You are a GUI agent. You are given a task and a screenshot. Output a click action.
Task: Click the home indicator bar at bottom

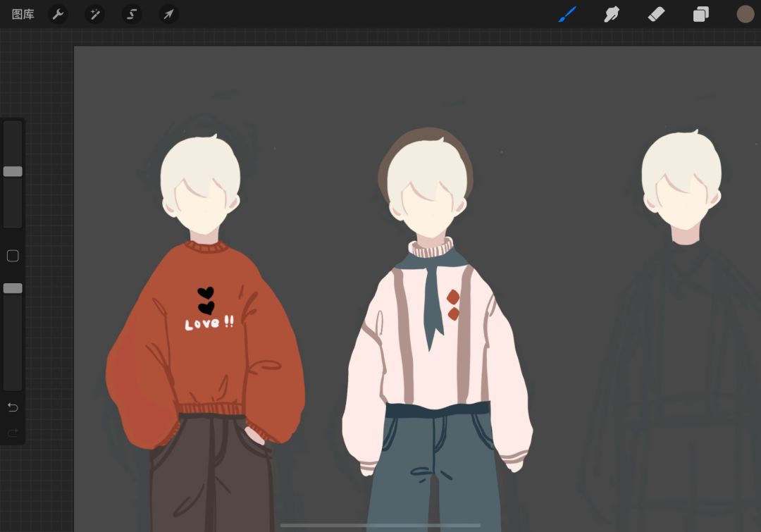(380, 525)
